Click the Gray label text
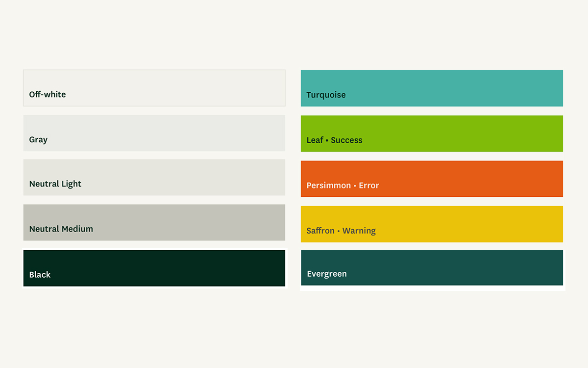Screen dimensions: 588x368 (x=38, y=140)
